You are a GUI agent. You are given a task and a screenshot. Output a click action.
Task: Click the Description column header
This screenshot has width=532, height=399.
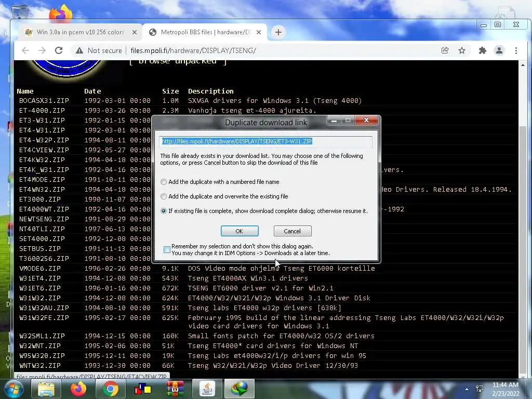pyautogui.click(x=211, y=91)
